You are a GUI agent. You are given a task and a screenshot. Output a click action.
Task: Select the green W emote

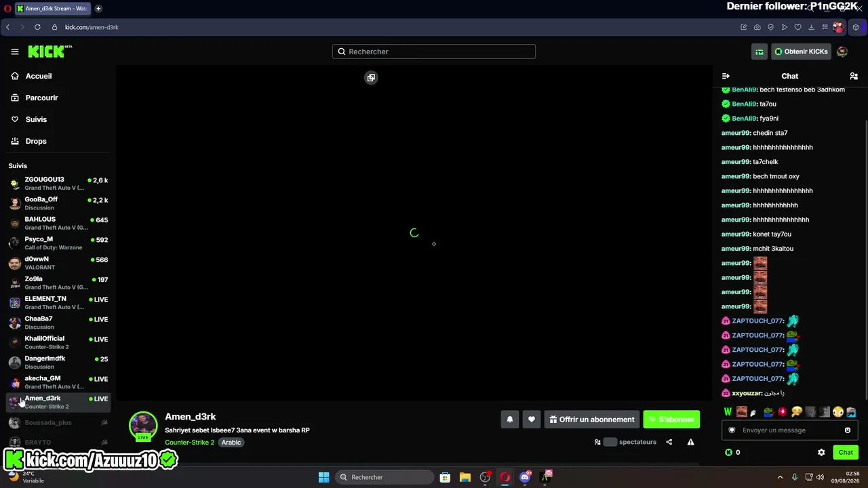(728, 411)
